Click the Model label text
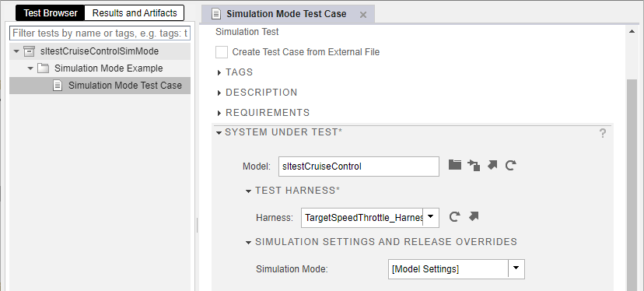The height and width of the screenshot is (291, 644). coord(257,167)
